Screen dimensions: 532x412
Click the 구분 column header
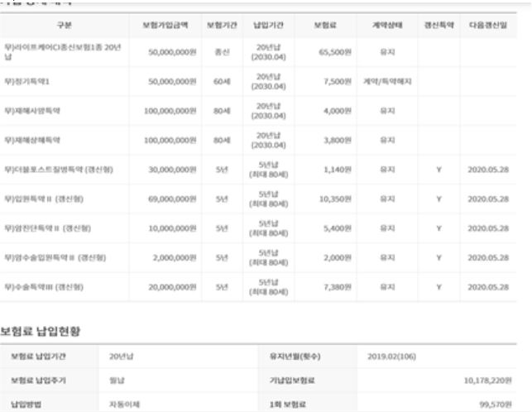(x=65, y=25)
